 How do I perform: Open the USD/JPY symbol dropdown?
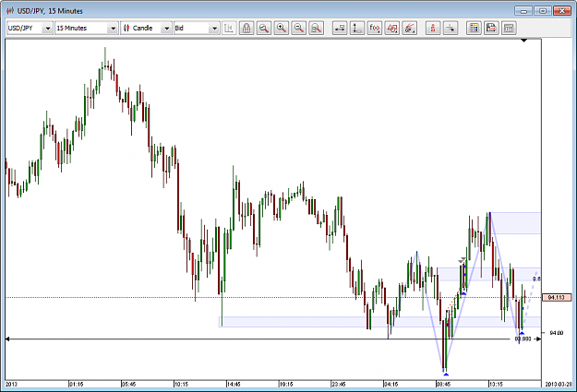pyautogui.click(x=30, y=28)
